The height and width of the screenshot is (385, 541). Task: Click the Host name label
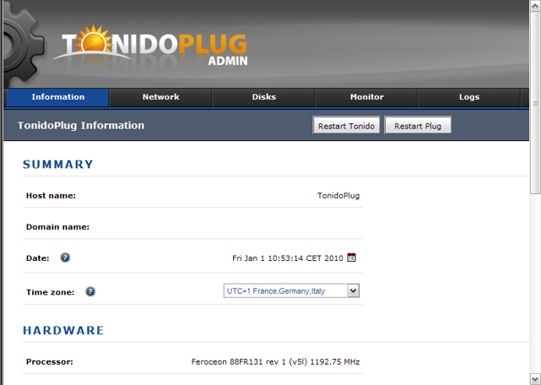click(51, 196)
